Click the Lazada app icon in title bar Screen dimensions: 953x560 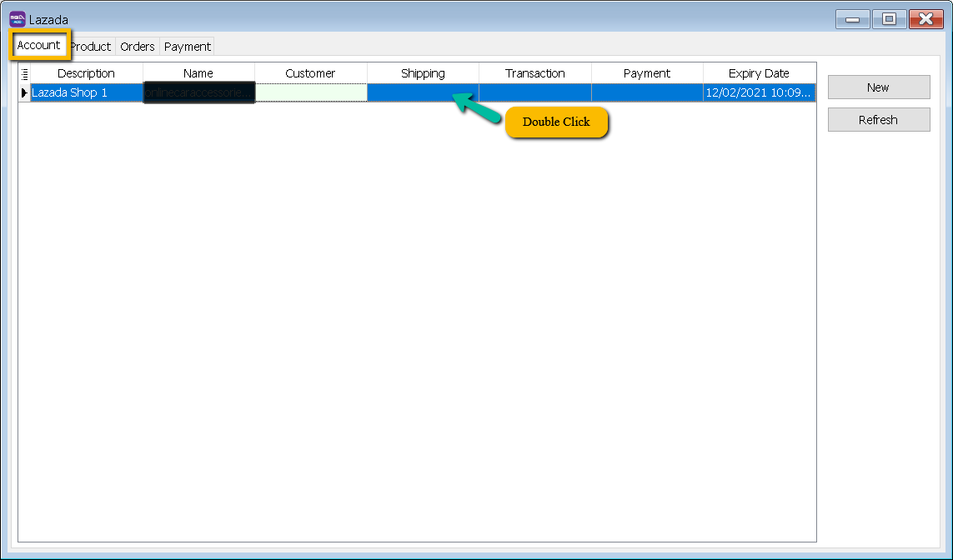[x=17, y=18]
